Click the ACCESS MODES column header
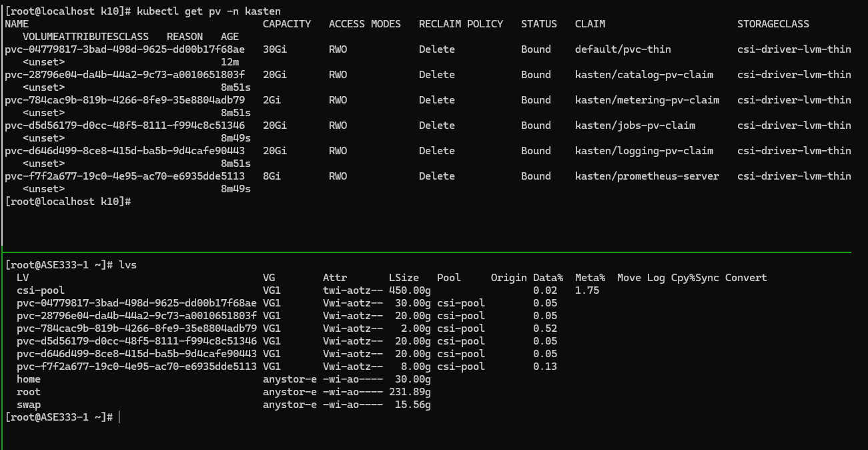 click(x=364, y=24)
